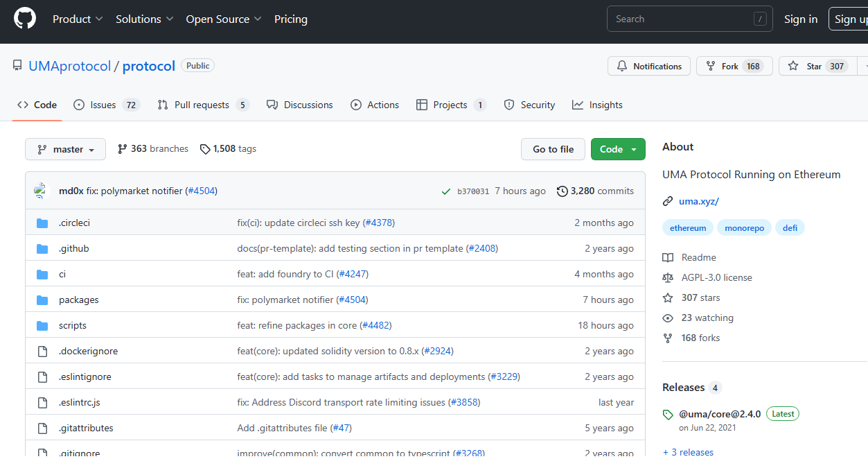
Task: Fork the repository
Action: [x=734, y=67]
